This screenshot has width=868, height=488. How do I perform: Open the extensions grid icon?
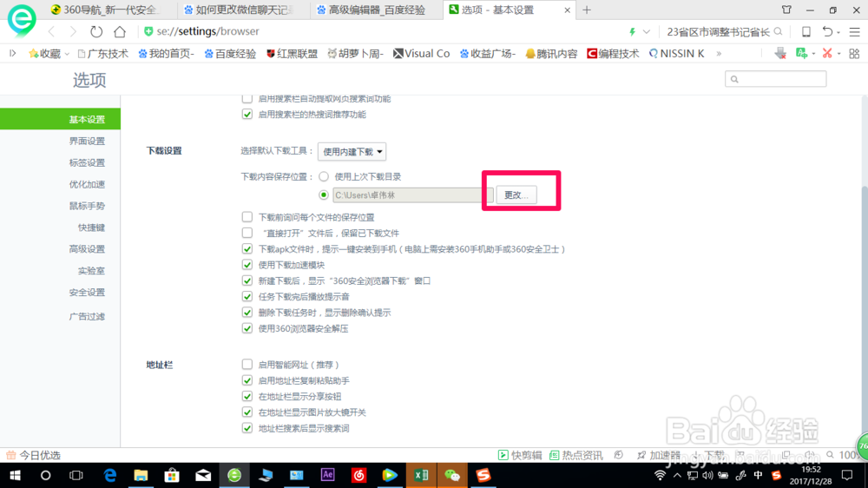pyautogui.click(x=854, y=54)
